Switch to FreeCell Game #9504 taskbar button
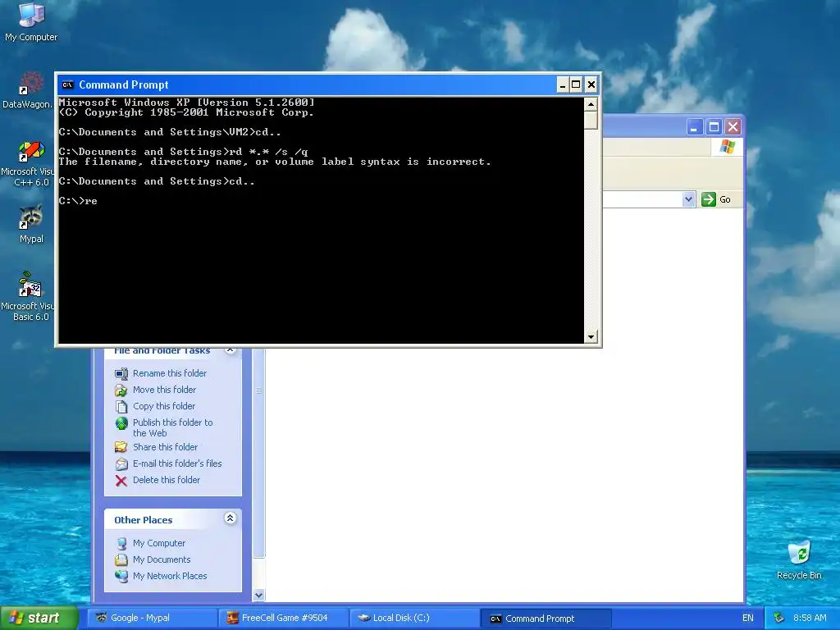 tap(285, 618)
